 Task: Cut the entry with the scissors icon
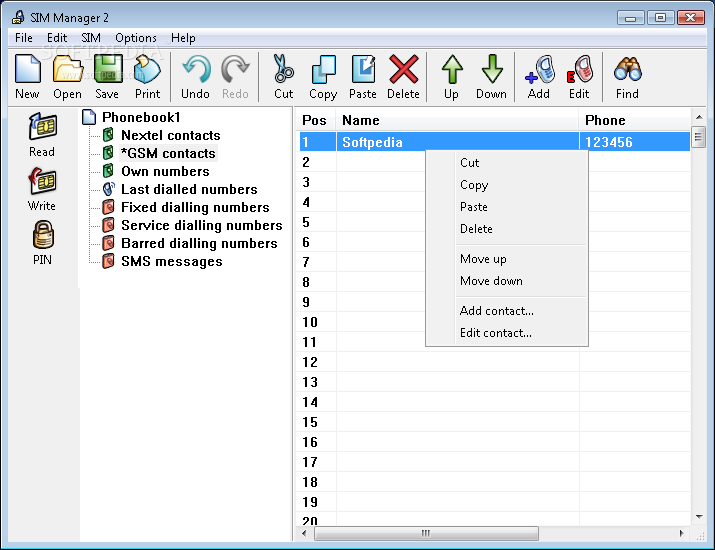click(284, 69)
